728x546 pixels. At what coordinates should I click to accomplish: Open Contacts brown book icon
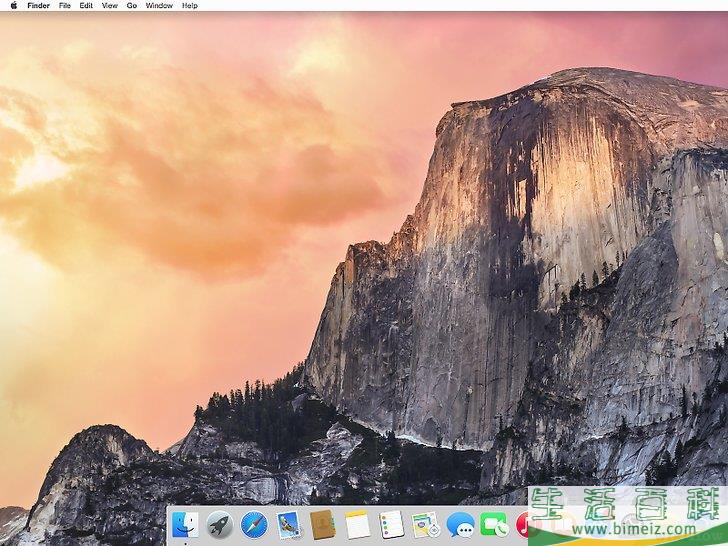click(x=323, y=525)
